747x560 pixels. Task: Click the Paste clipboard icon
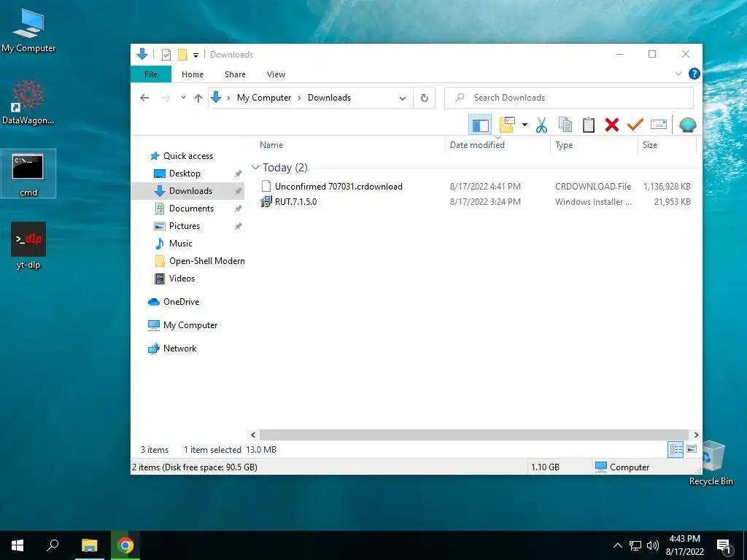589,125
